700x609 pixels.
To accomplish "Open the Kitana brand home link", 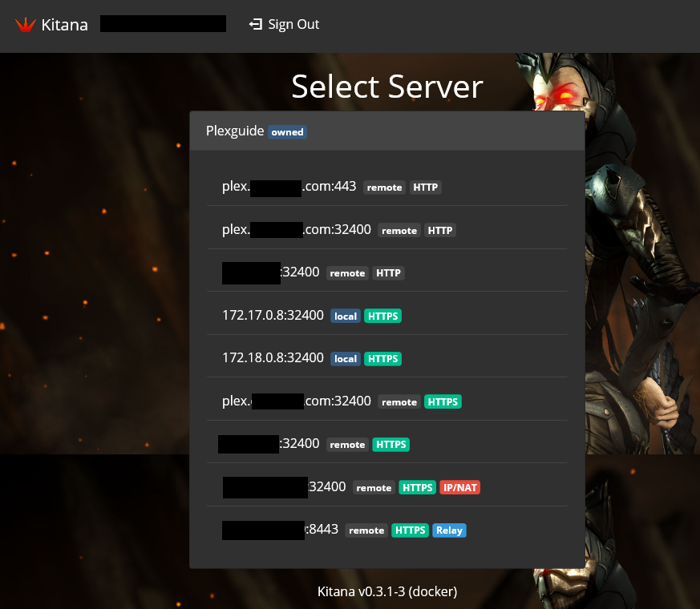I will [51, 25].
